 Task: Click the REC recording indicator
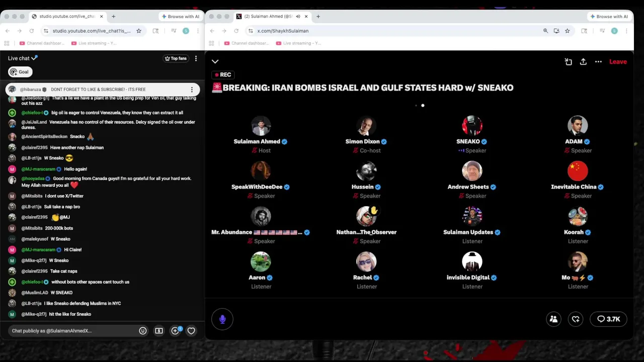(222, 74)
